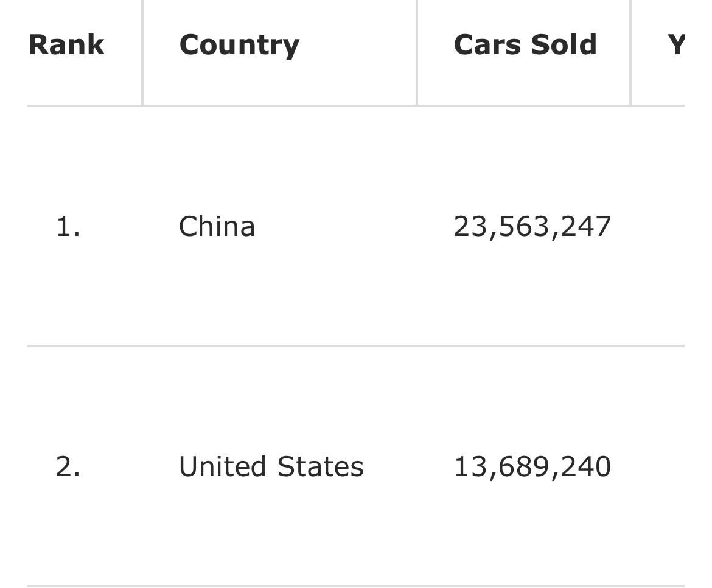Click divider after the Cars Sold header
The width and height of the screenshot is (712, 588).
tap(630, 52)
